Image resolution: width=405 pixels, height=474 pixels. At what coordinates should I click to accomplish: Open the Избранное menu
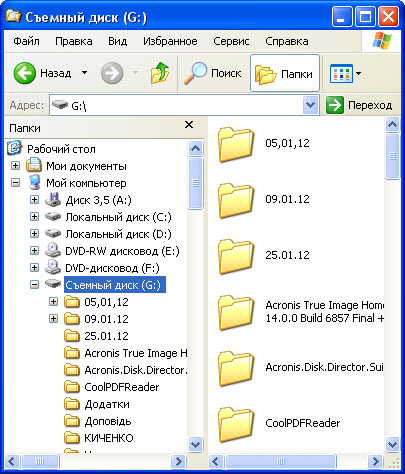170,41
